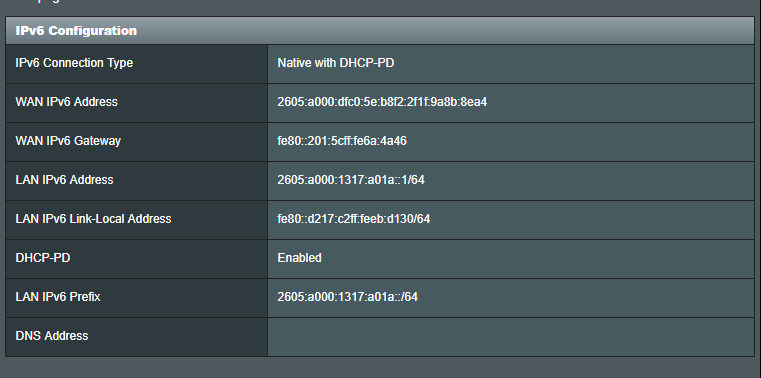
Task: Click prefix value 2605:a000:1317:a01a::/64
Action: 347,296
